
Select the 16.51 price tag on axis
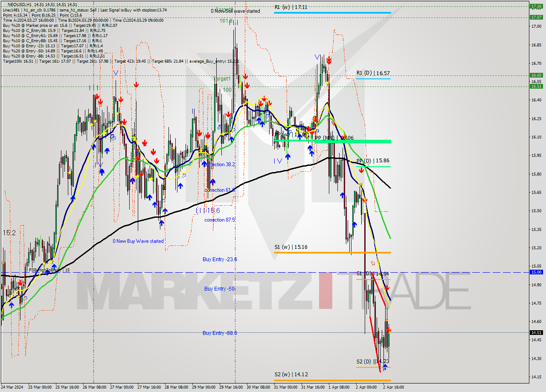[536, 86]
